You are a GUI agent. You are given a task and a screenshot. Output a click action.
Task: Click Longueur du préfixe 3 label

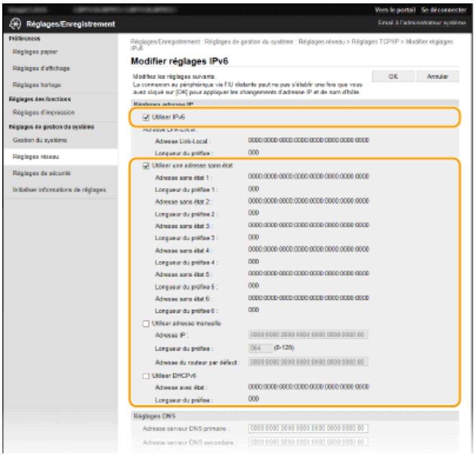[186, 238]
